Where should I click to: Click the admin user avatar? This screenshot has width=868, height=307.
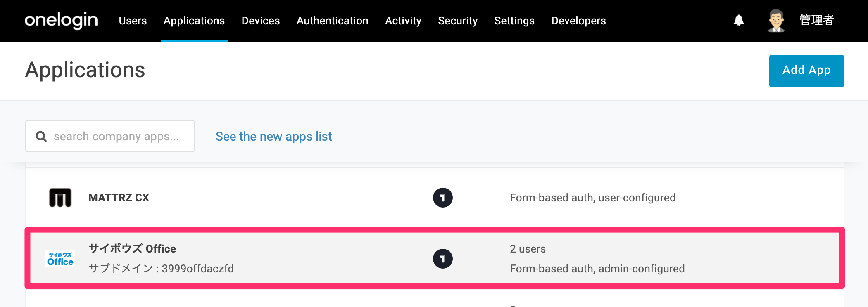[x=776, y=21]
